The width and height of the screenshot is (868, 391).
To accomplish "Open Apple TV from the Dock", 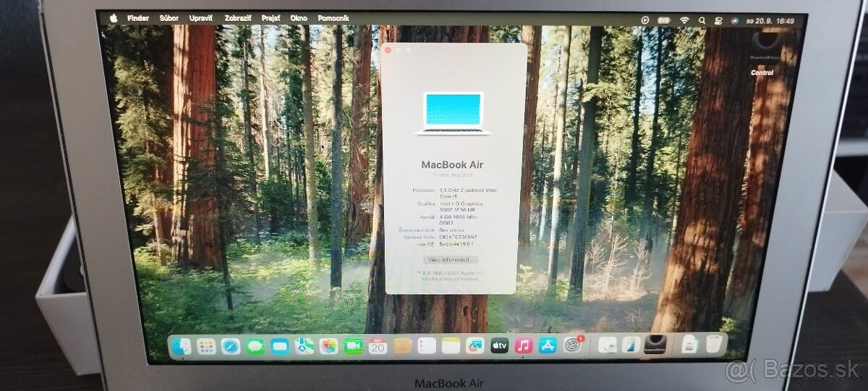I will tap(500, 346).
